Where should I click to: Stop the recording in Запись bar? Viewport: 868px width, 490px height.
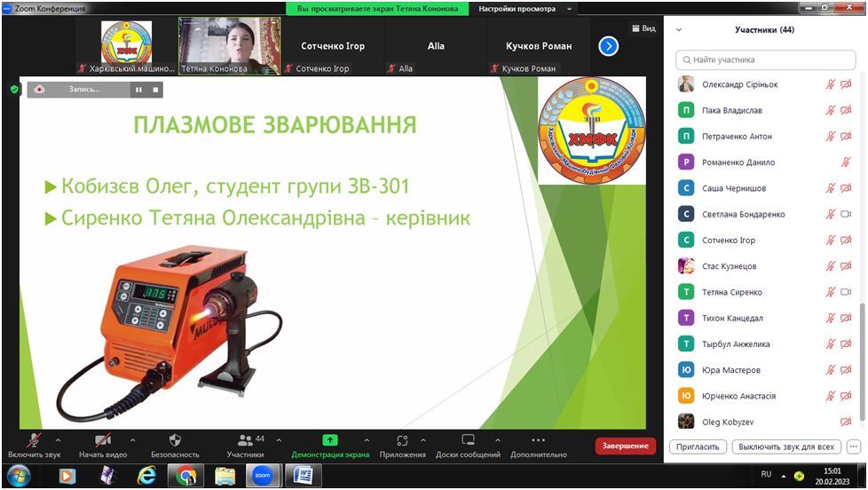155,89
